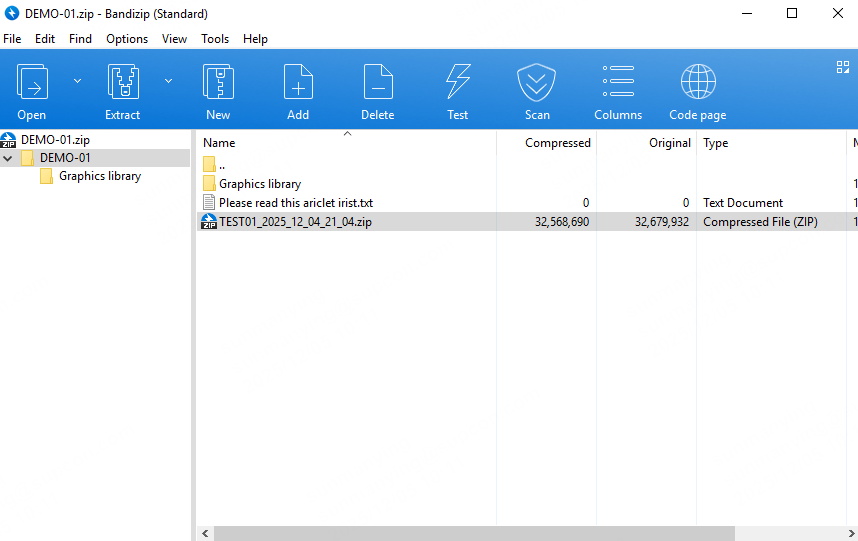Image resolution: width=858 pixels, height=541 pixels.
Task: Sort by the Name column header
Action: pos(219,143)
